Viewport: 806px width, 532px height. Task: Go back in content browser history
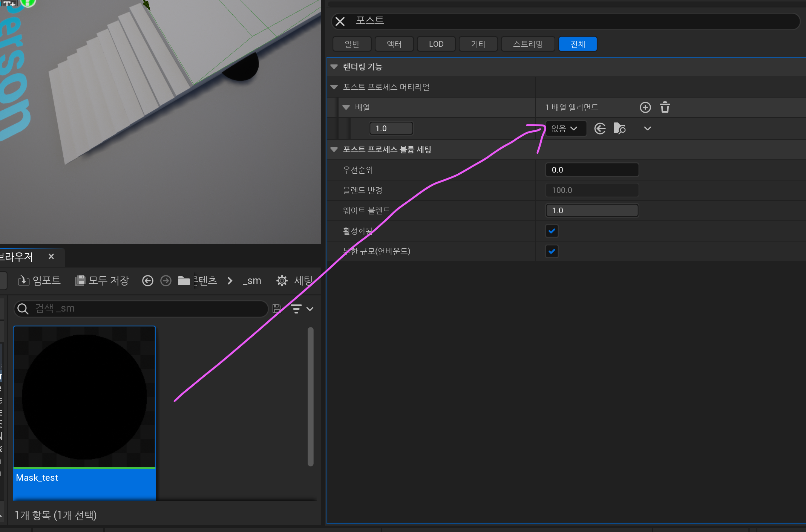(147, 281)
